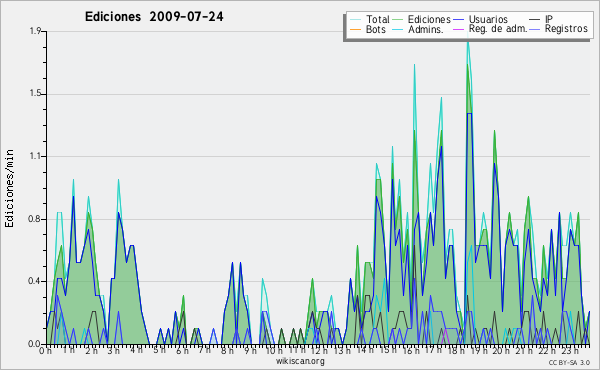Viewport: 600px width, 370px height.
Task: Click the '9 h' x-axis label
Action: tap(250, 350)
